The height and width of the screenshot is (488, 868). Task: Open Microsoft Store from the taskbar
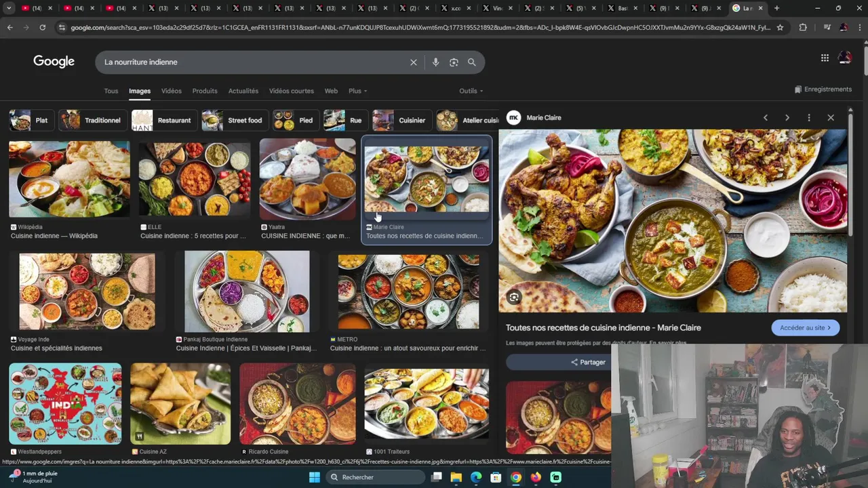pos(496,477)
